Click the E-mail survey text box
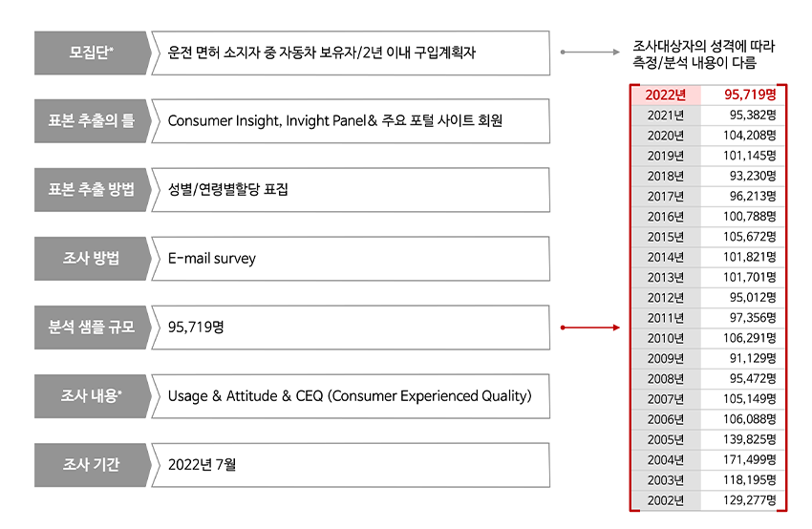The width and height of the screenshot is (812, 529). [351, 259]
